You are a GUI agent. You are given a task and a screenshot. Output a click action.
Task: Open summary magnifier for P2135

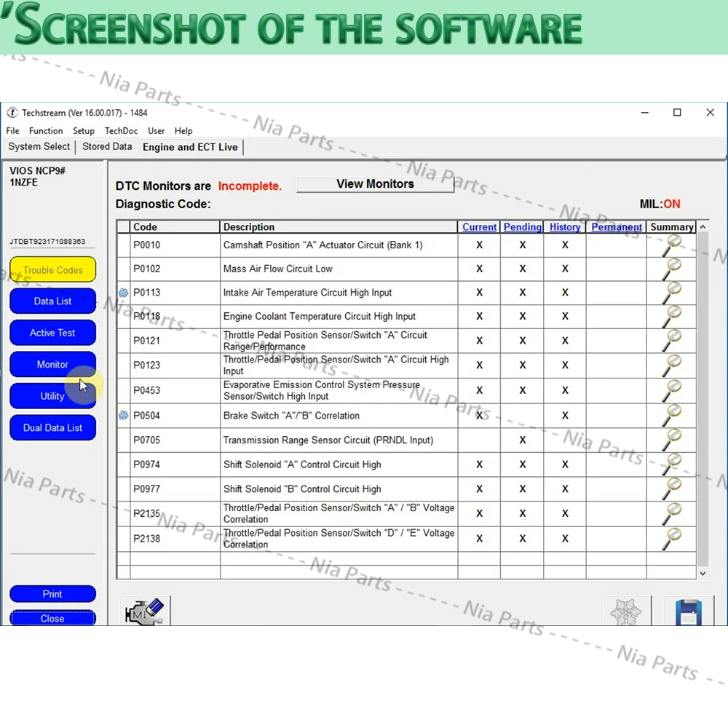pos(671,513)
